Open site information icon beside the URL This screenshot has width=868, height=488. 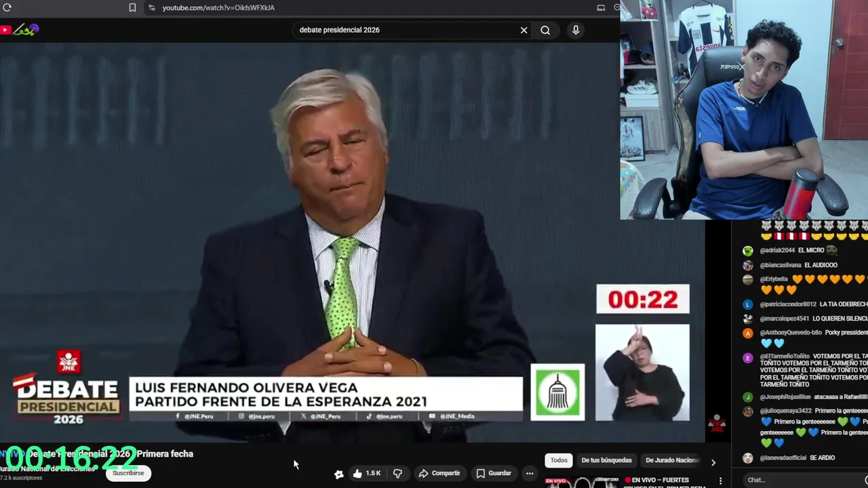[151, 7]
